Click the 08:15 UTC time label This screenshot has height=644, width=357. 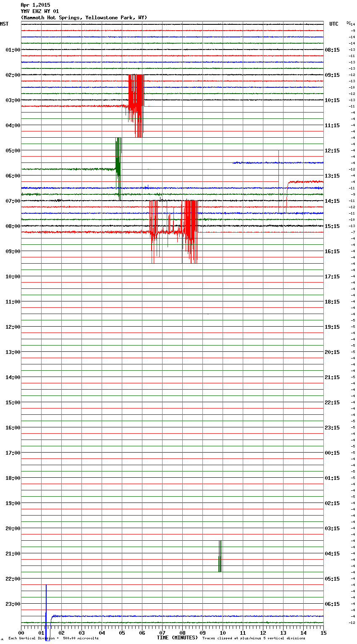[x=332, y=50]
